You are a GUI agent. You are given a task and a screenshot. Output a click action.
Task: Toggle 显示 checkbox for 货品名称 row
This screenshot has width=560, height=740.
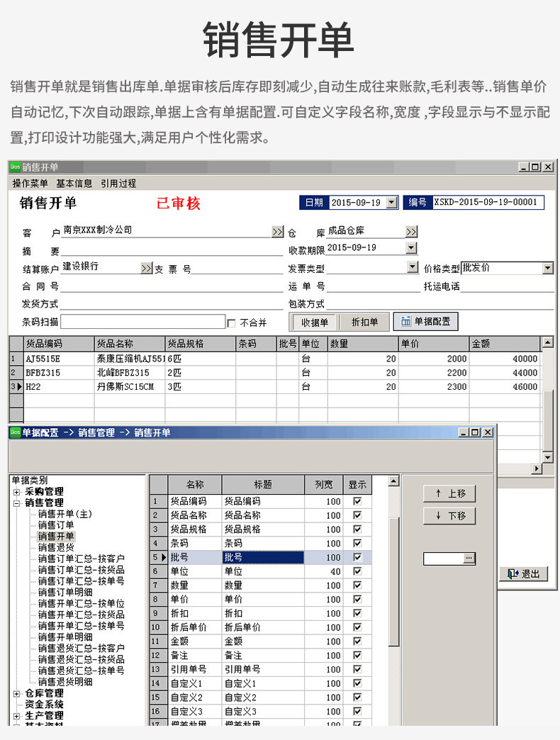tap(357, 515)
